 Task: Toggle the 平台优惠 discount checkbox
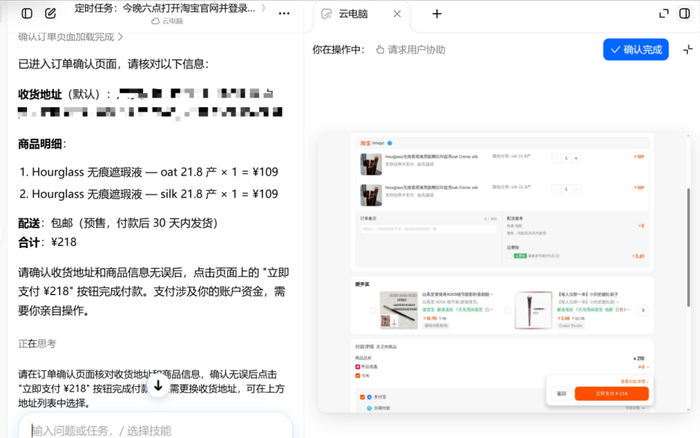[358, 367]
